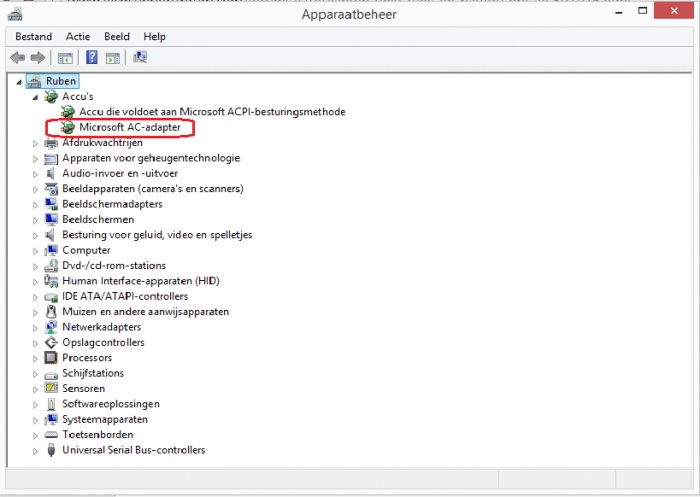
Task: Click the Opslagcontrollers icon
Action: click(51, 342)
